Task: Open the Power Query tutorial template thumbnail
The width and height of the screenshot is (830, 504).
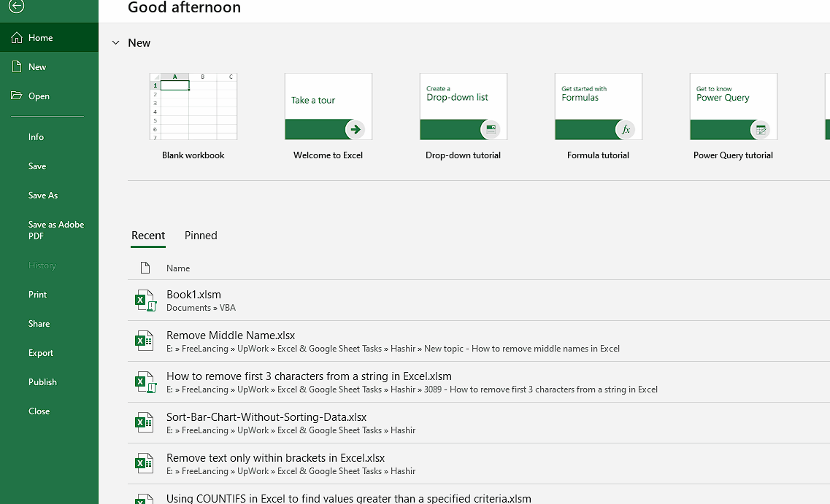Action: (x=733, y=106)
